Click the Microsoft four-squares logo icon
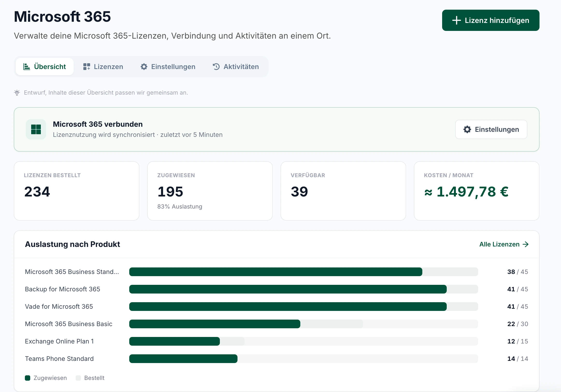 pyautogui.click(x=36, y=129)
